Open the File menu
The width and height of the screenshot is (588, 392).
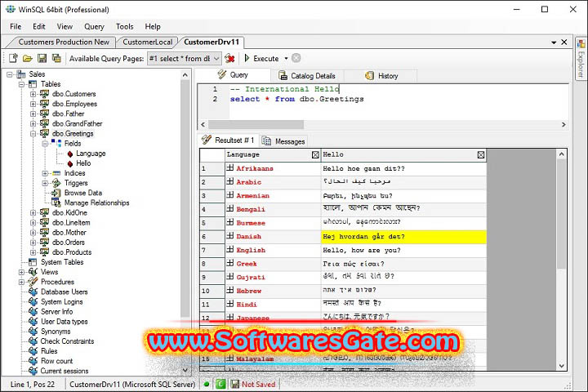16,26
